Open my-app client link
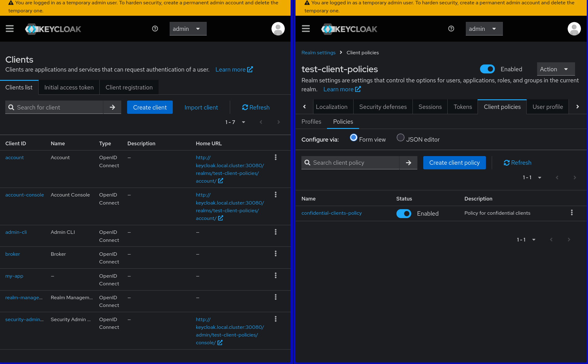Screen dimensions: 588x364 pyautogui.click(x=14, y=276)
